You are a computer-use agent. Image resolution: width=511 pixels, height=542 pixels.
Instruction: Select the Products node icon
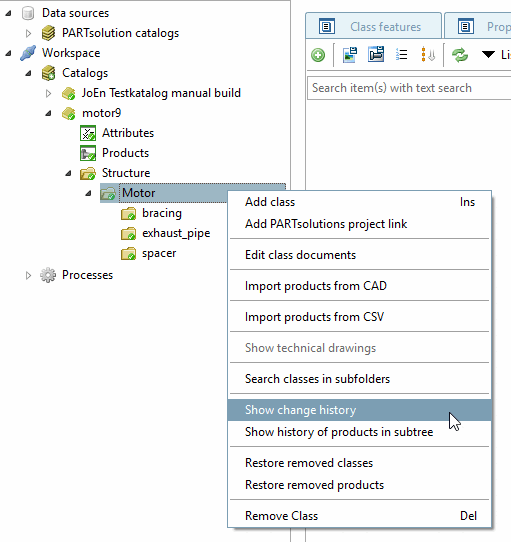88,153
